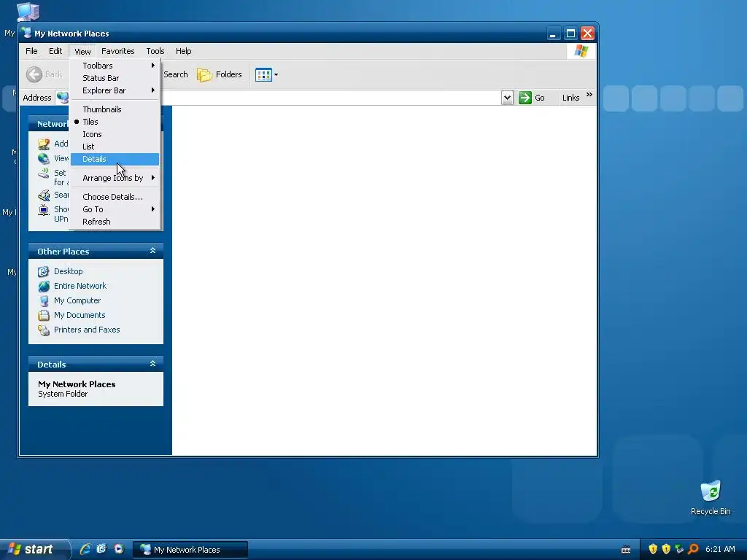Open the Desktop link in Other Places
The width and height of the screenshot is (747, 560).
(x=68, y=271)
